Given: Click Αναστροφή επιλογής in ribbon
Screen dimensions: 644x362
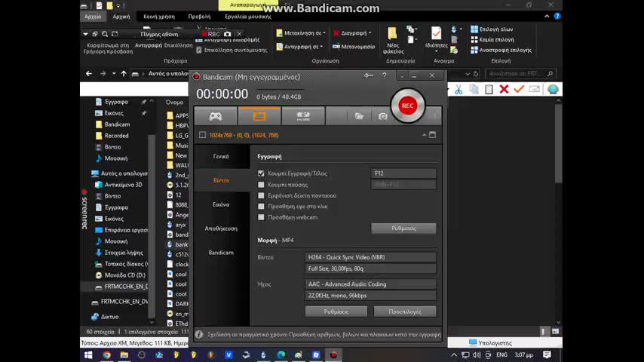Looking at the screenshot, I should point(501,50).
